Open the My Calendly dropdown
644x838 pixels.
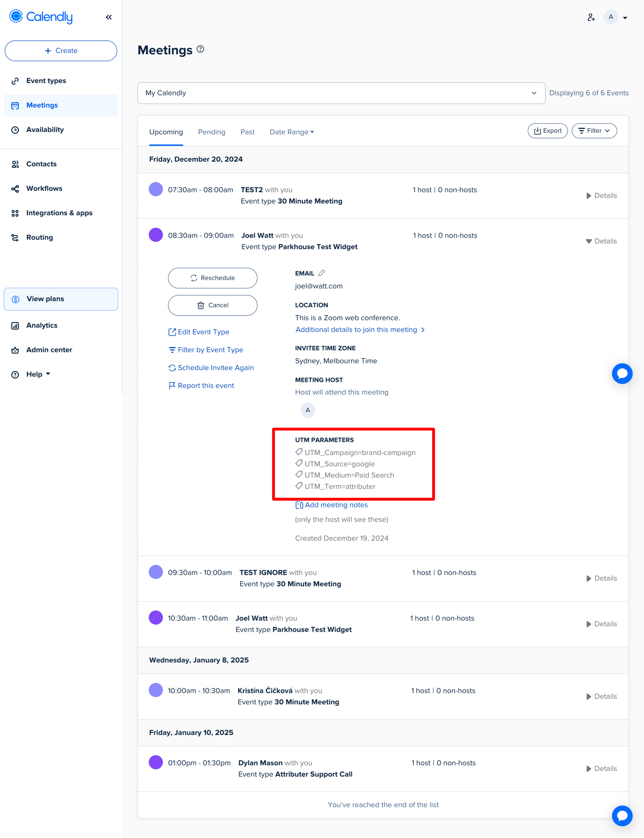click(x=341, y=93)
